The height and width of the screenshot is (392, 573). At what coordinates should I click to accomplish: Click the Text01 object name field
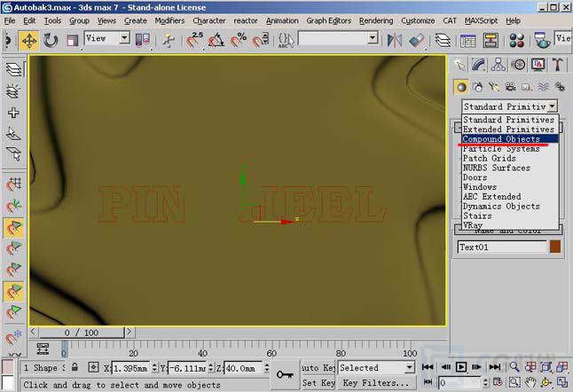click(502, 247)
